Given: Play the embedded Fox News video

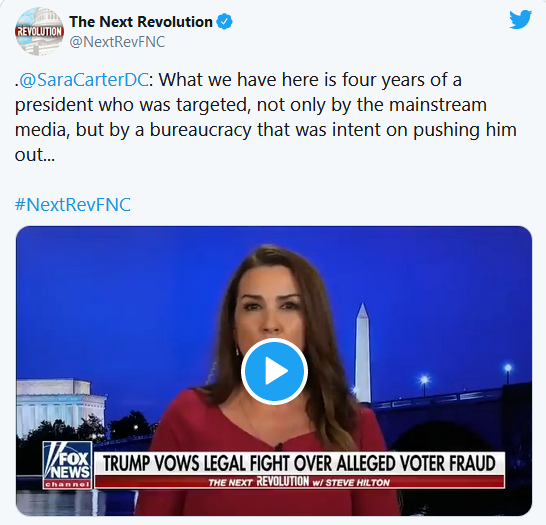Looking at the screenshot, I should click(x=274, y=371).
